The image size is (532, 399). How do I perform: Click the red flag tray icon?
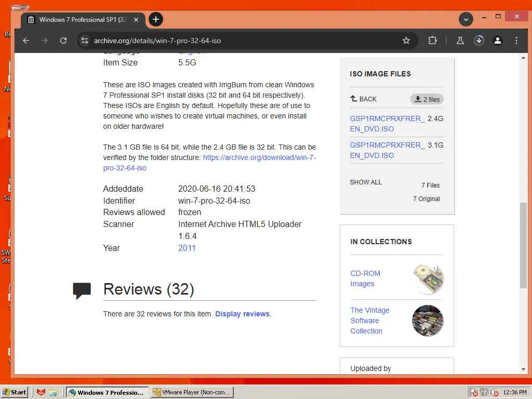[x=474, y=393]
